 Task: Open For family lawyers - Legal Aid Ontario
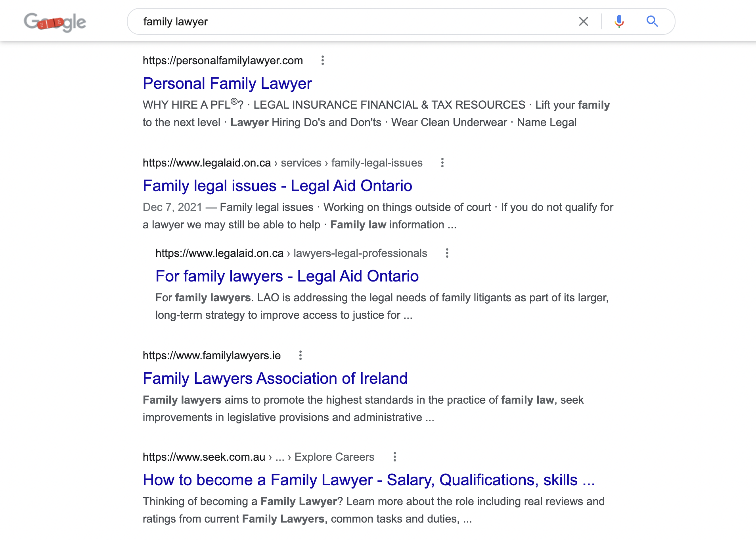tap(287, 276)
